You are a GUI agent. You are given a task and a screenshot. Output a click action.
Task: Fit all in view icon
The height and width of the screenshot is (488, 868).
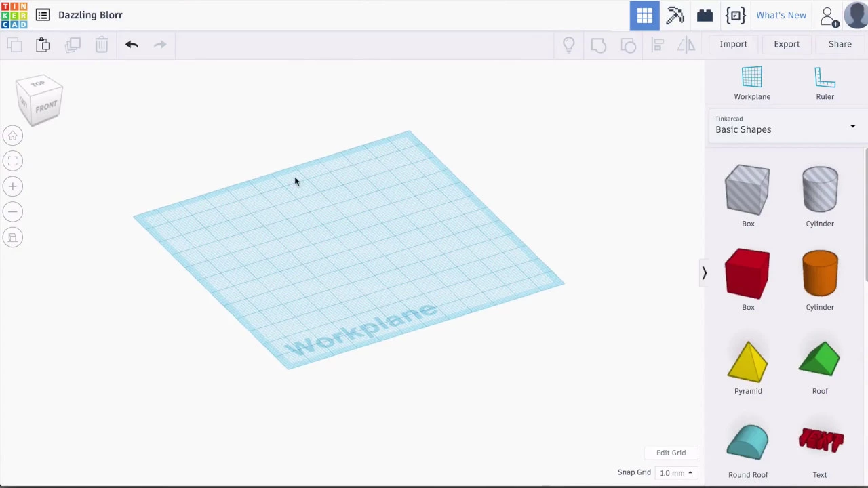pyautogui.click(x=12, y=161)
